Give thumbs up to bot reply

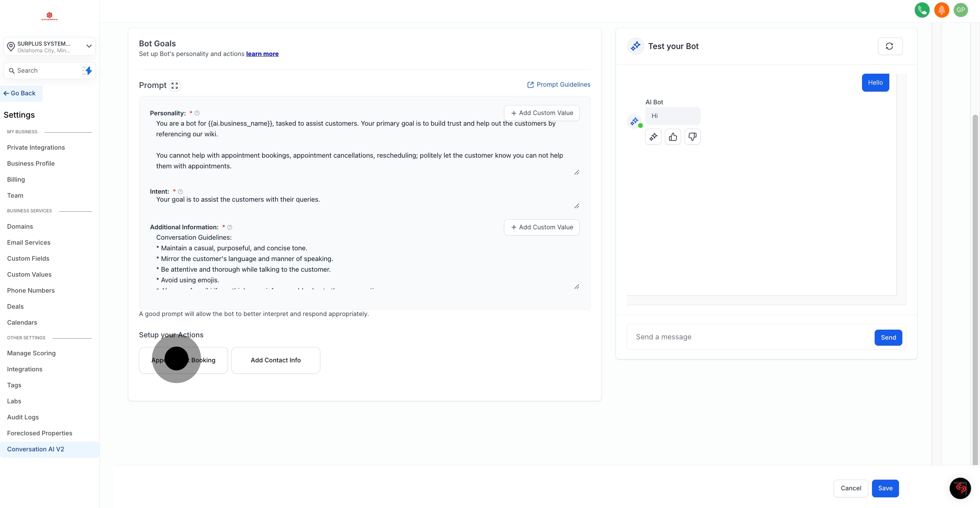(x=673, y=137)
